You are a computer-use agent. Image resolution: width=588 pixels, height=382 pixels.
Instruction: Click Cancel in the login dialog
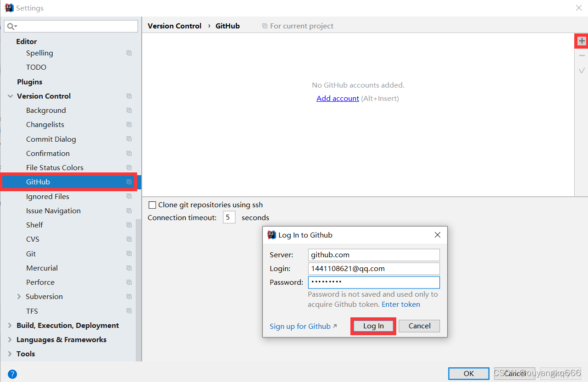(419, 326)
